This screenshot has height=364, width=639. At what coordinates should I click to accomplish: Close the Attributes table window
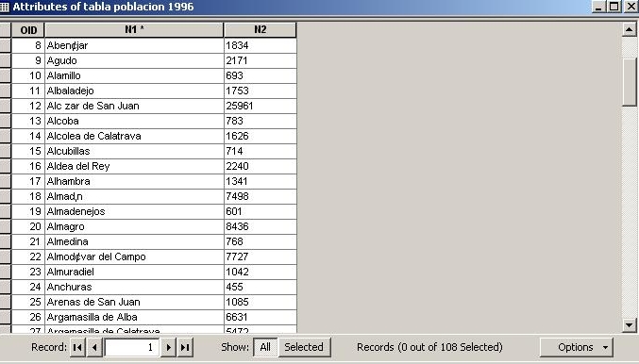(x=631, y=7)
